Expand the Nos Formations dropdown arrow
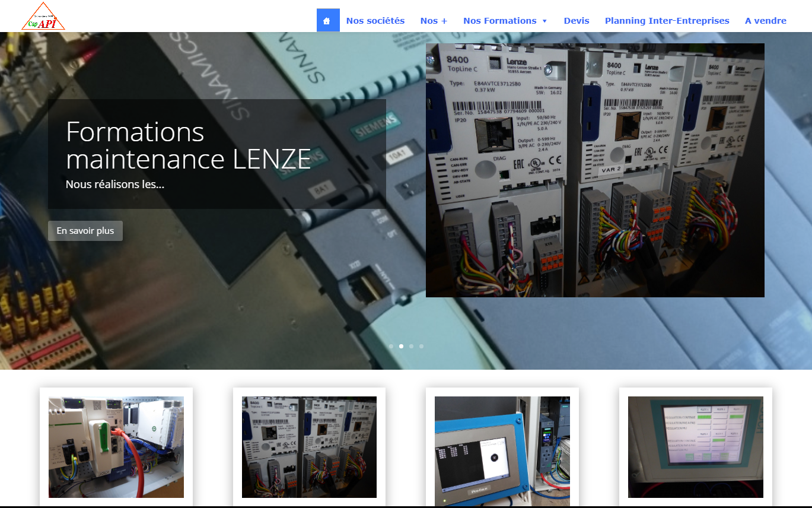This screenshot has width=812, height=508. click(x=544, y=21)
